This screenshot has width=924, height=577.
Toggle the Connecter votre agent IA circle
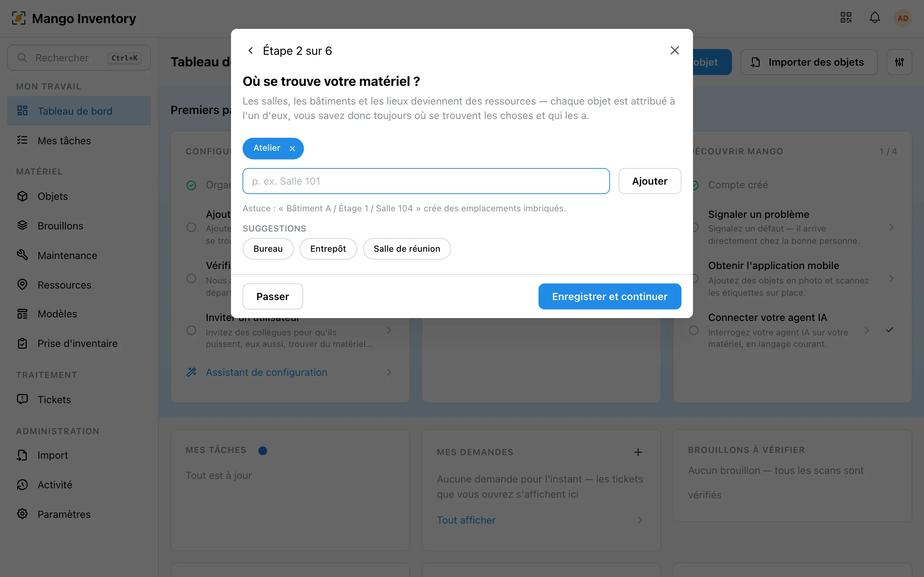tap(694, 330)
